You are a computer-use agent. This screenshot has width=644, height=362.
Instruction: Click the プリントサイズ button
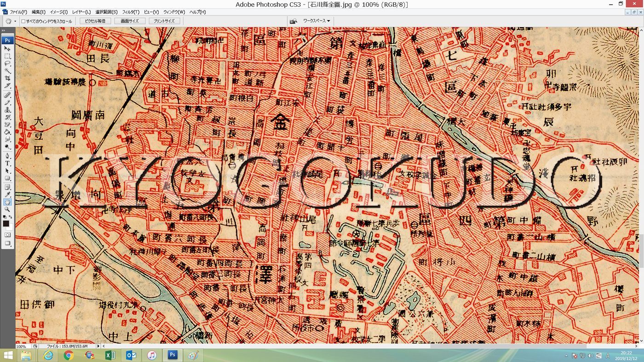point(164,21)
